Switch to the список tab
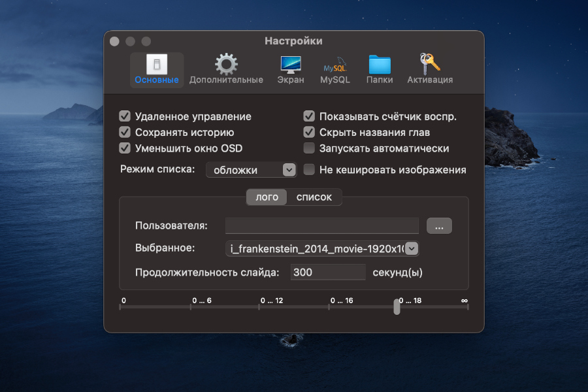The width and height of the screenshot is (588, 392). (314, 197)
